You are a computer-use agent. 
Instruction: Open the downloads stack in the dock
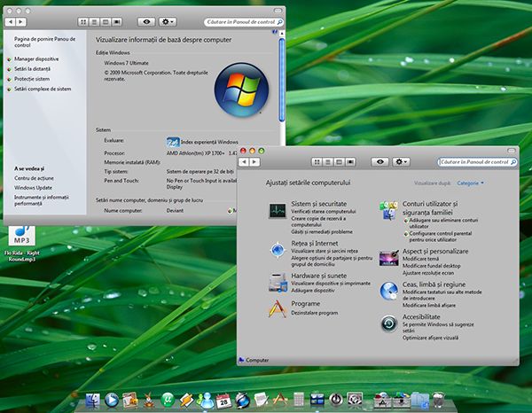coord(401,400)
